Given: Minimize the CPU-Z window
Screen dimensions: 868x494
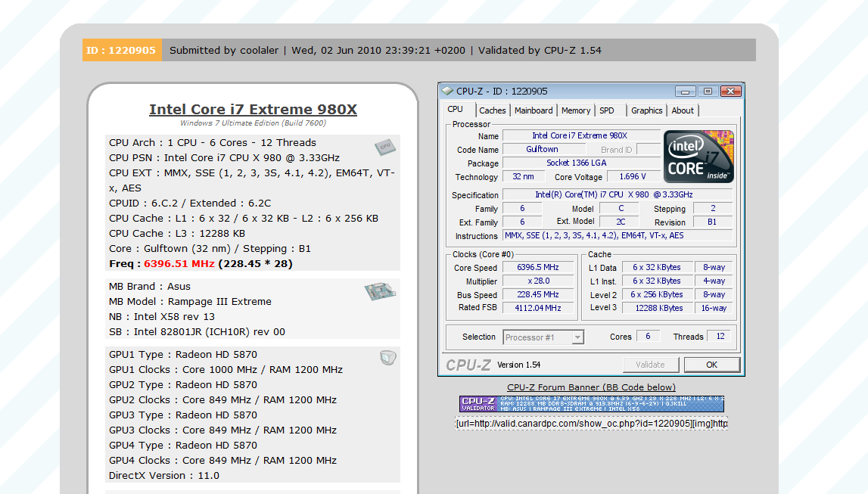Looking at the screenshot, I should pyautogui.click(x=685, y=92).
